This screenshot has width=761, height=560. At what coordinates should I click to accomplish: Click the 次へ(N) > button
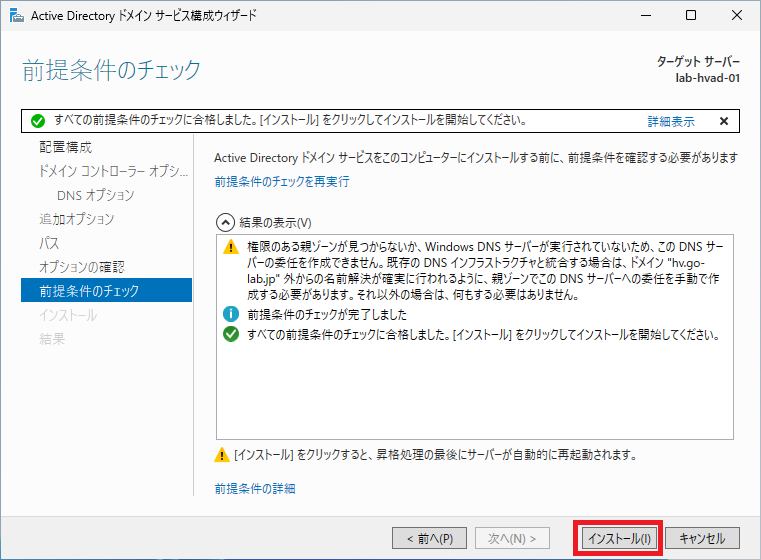pyautogui.click(x=512, y=538)
